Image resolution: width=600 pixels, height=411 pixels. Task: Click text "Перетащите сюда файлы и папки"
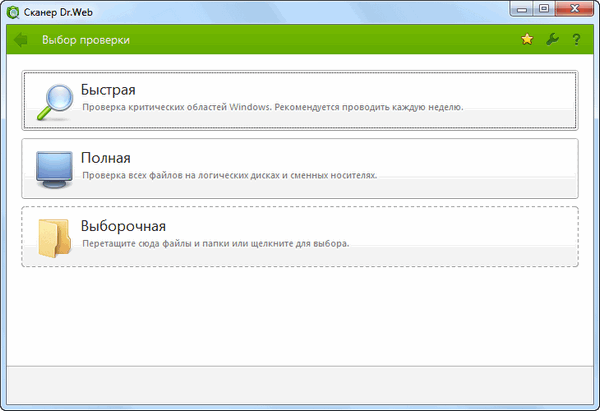click(156, 243)
